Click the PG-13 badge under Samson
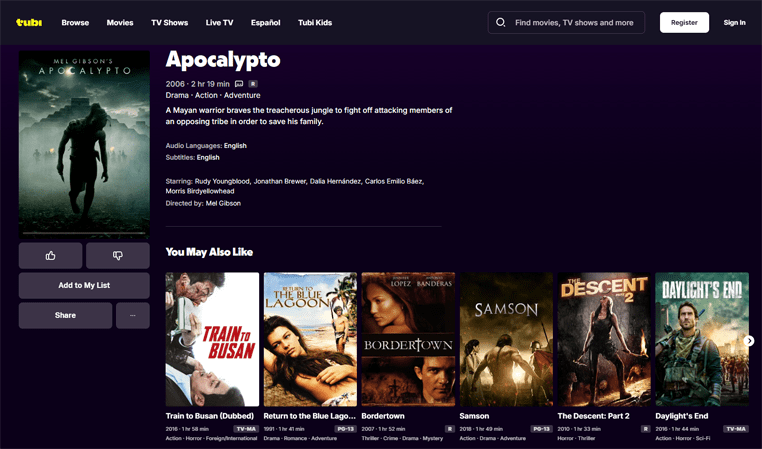 click(x=541, y=429)
